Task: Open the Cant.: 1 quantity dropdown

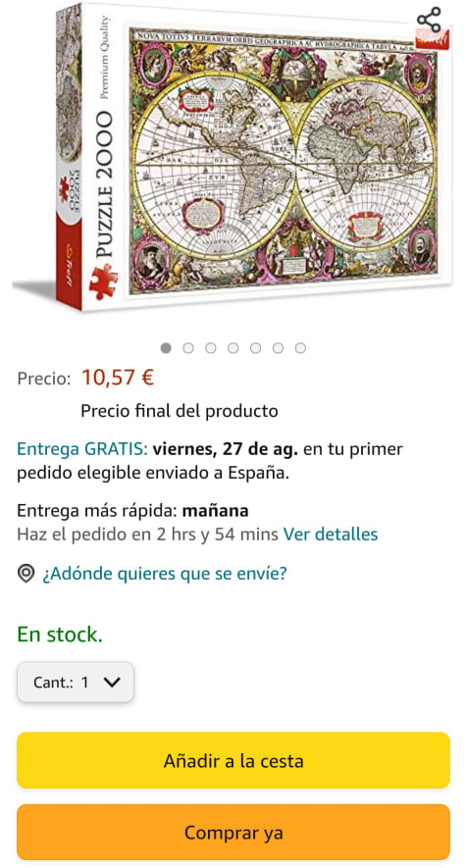Action: (x=76, y=682)
